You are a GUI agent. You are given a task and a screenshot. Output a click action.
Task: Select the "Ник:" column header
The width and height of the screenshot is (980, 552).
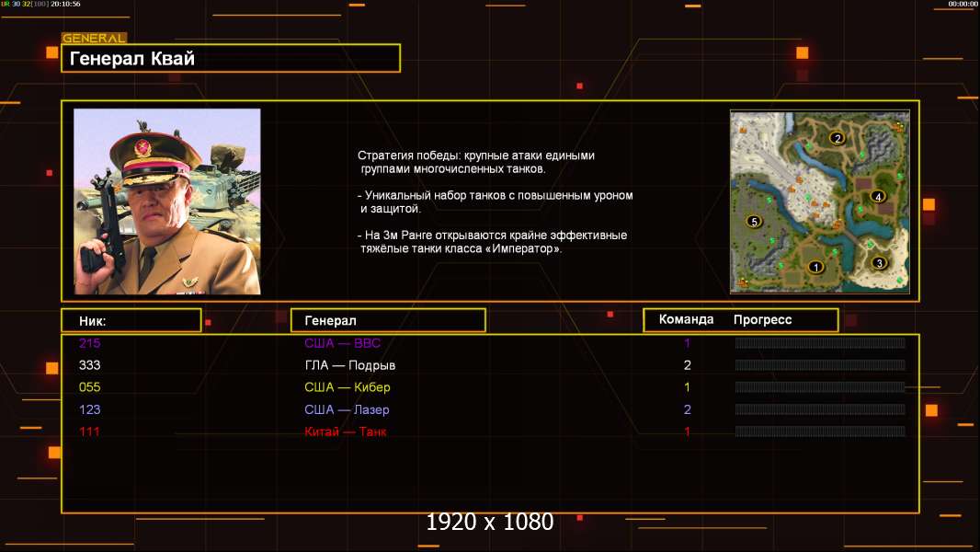point(131,320)
